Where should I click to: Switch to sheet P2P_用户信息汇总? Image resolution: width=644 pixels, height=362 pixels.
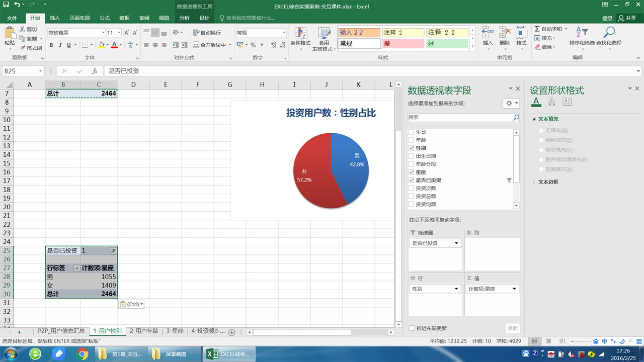coord(61,331)
